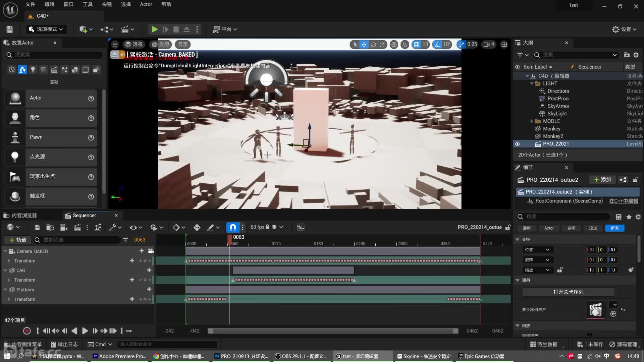
Task: Open the 平台 platforms dropdown
Action: tap(225, 29)
